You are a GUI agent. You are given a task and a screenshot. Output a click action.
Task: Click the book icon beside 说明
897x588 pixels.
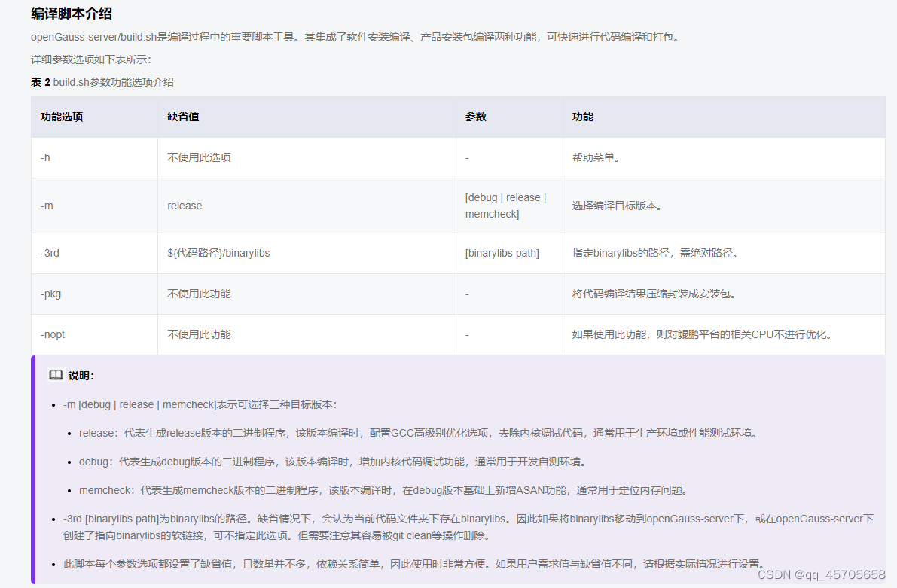(x=56, y=375)
